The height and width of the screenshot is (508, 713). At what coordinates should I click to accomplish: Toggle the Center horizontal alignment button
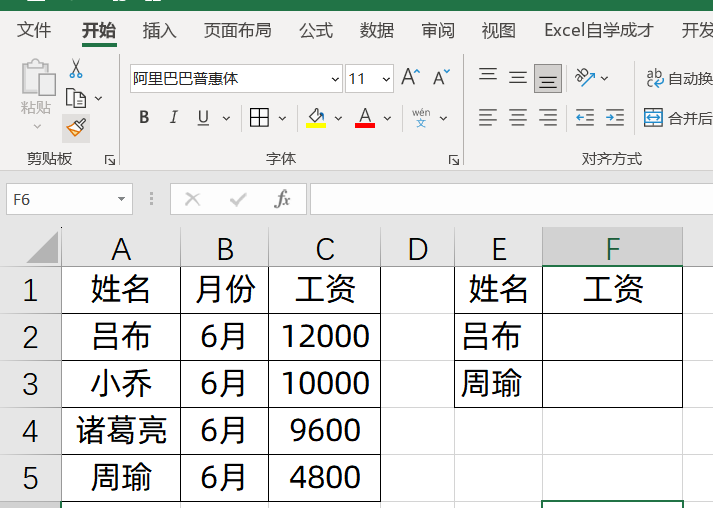(x=518, y=118)
